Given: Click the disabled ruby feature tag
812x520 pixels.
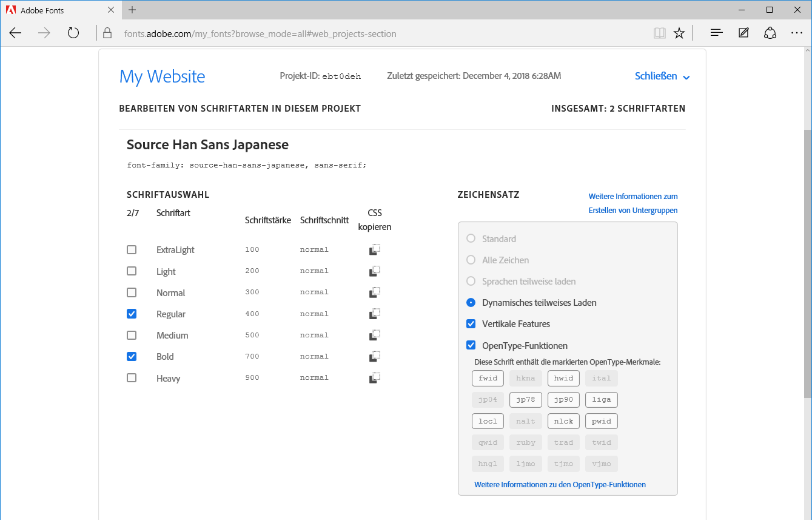Looking at the screenshot, I should pos(526,442).
